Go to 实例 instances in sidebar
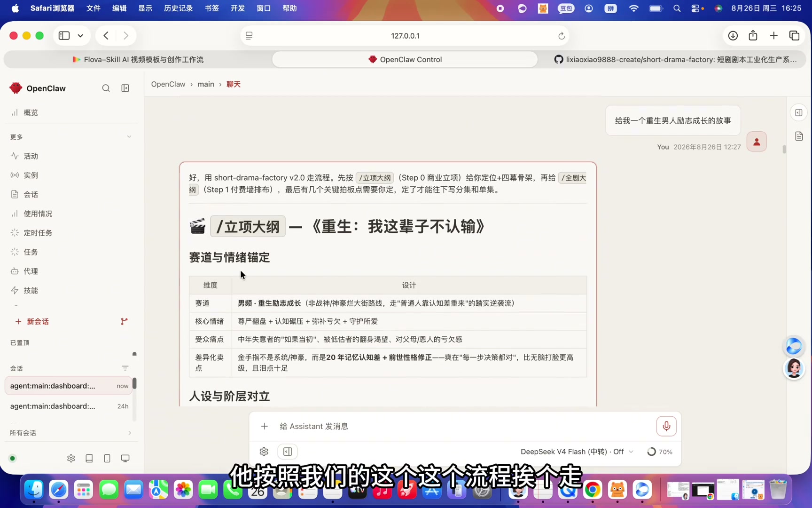Screen dimensions: 812x508 (71, 175)
